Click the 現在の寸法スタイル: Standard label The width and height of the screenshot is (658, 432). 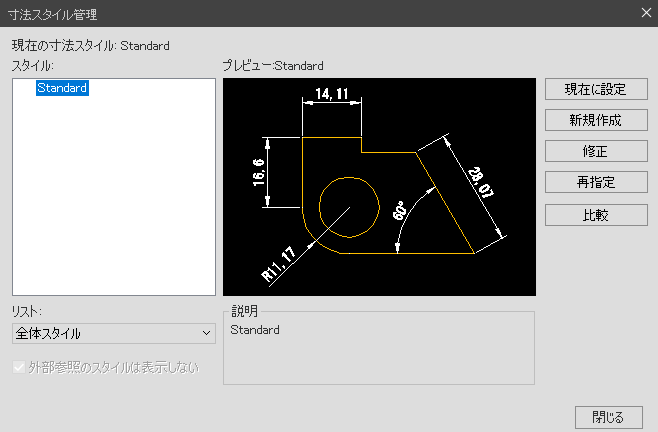pos(91,45)
